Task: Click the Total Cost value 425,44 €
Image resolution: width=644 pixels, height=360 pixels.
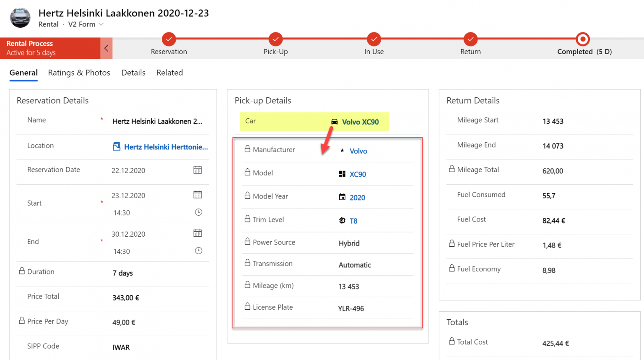Action: pos(556,343)
